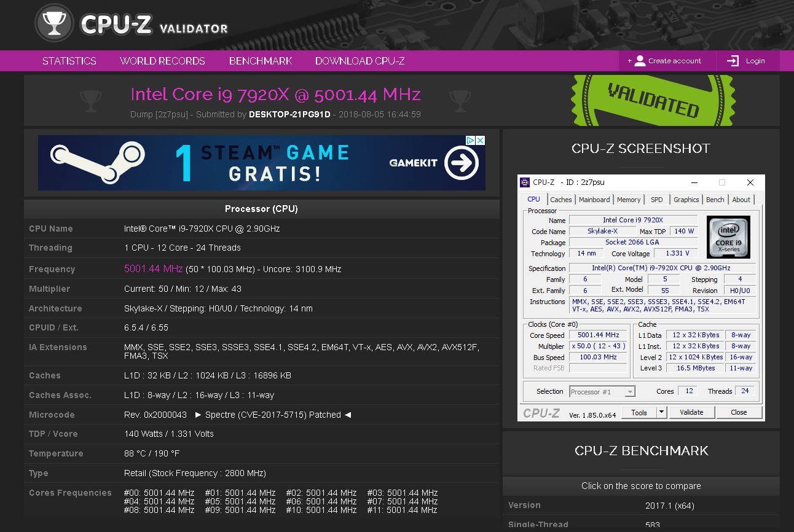This screenshot has height=532, width=794.
Task: Click the pink 5001.44 MHz frequency value
Action: tap(154, 268)
